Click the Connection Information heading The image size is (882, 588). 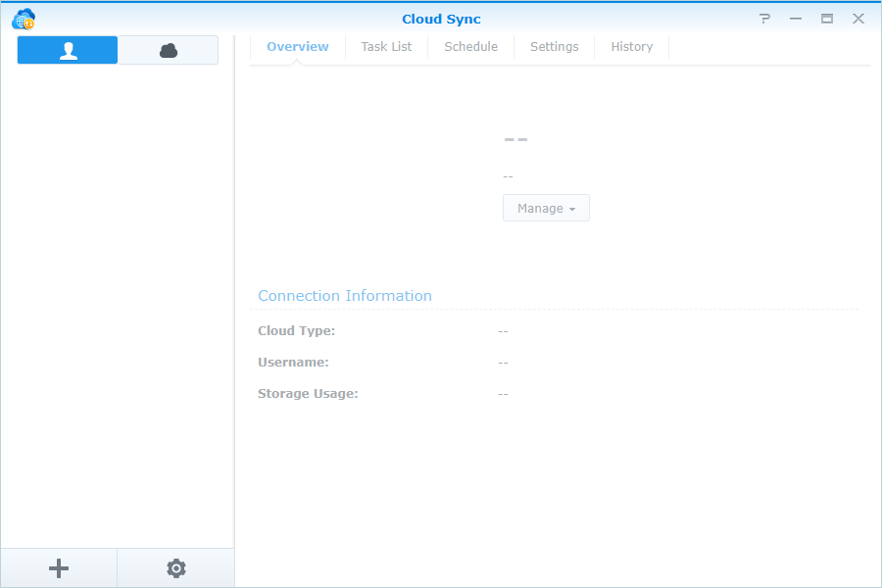[x=345, y=295]
